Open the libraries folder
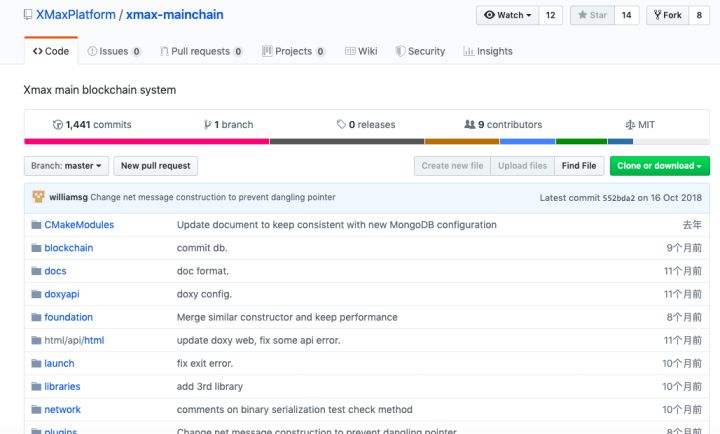720x434 pixels. pyautogui.click(x=62, y=387)
